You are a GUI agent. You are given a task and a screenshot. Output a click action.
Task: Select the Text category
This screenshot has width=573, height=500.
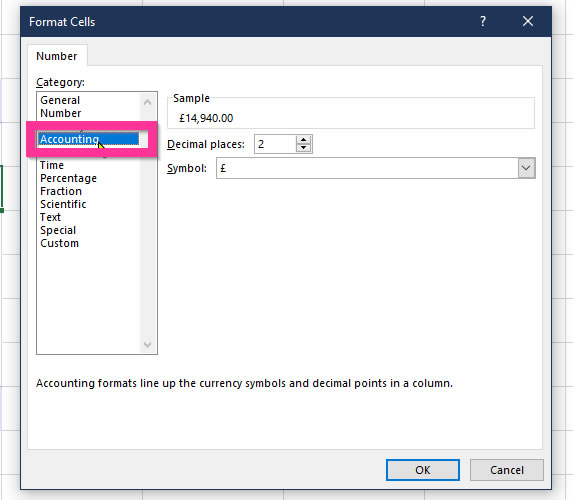(50, 217)
